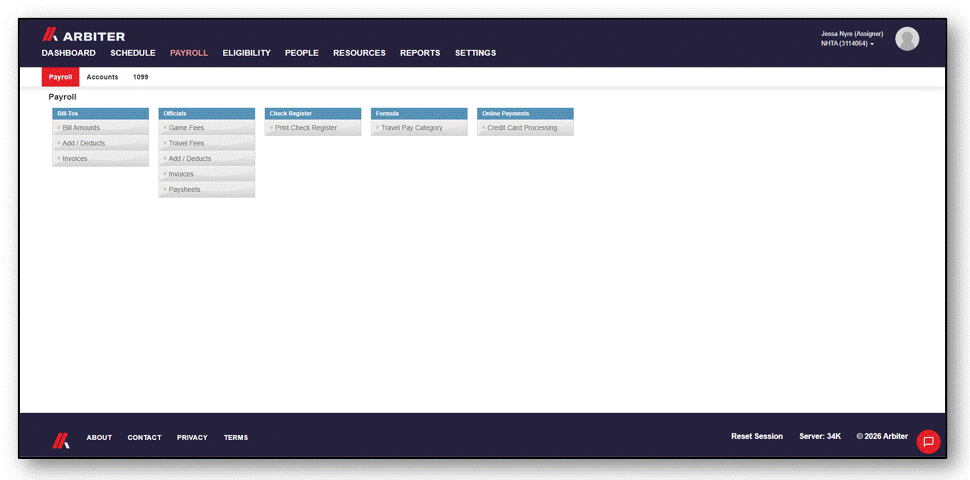The width and height of the screenshot is (970, 480).
Task: Switch to the 1099 tab
Action: click(140, 77)
